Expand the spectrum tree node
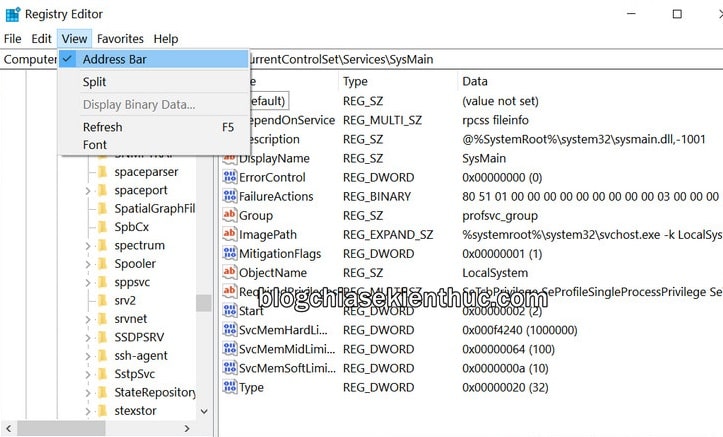Screen dimensions: 723x437 [x=88, y=246]
